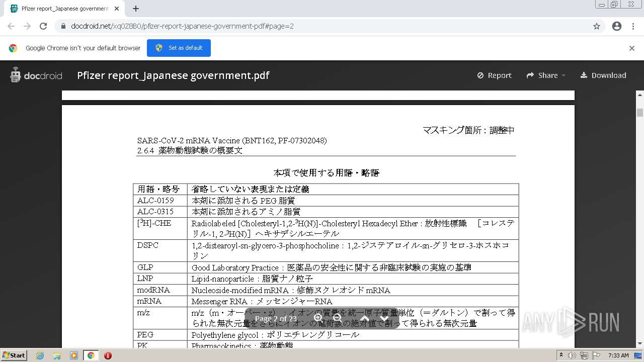644x362 pixels.
Task: Click the Set as default button
Action: click(x=179, y=48)
